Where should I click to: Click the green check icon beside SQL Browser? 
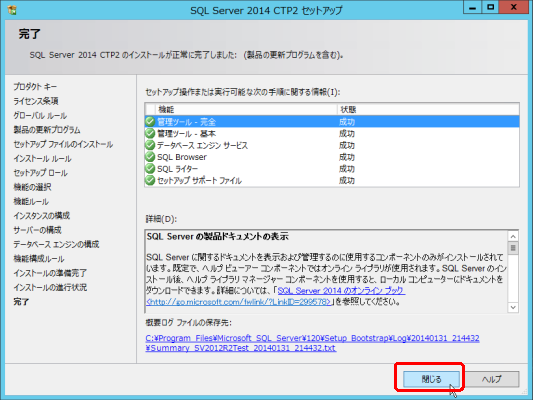[150, 157]
